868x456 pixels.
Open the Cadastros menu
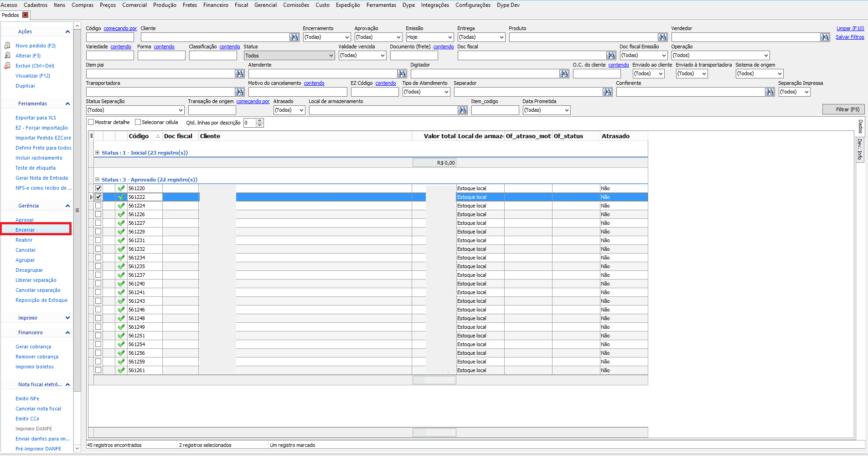(x=36, y=5)
